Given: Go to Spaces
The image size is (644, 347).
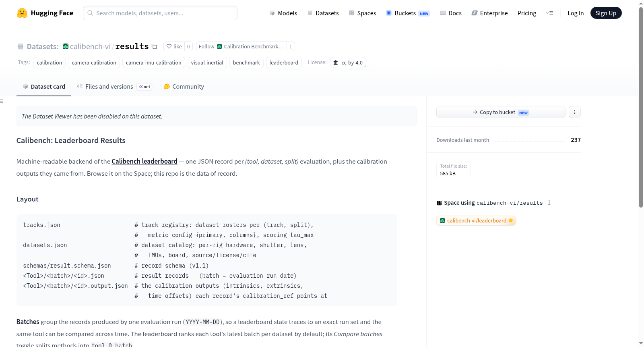Looking at the screenshot, I should (x=362, y=13).
